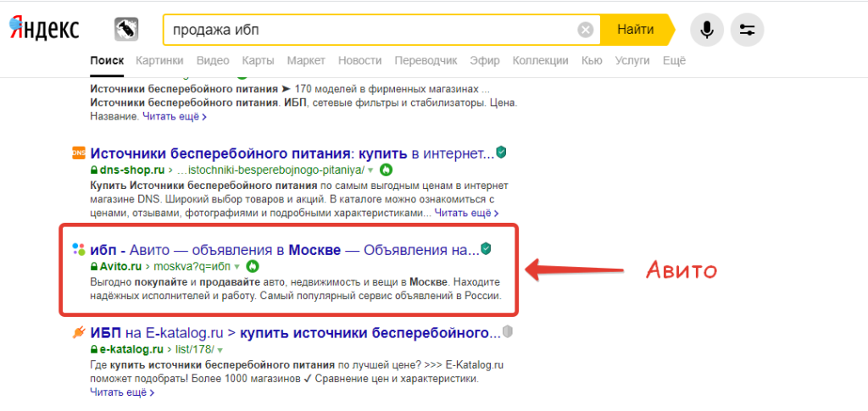Open the Avito.ru domain link

(x=120, y=266)
